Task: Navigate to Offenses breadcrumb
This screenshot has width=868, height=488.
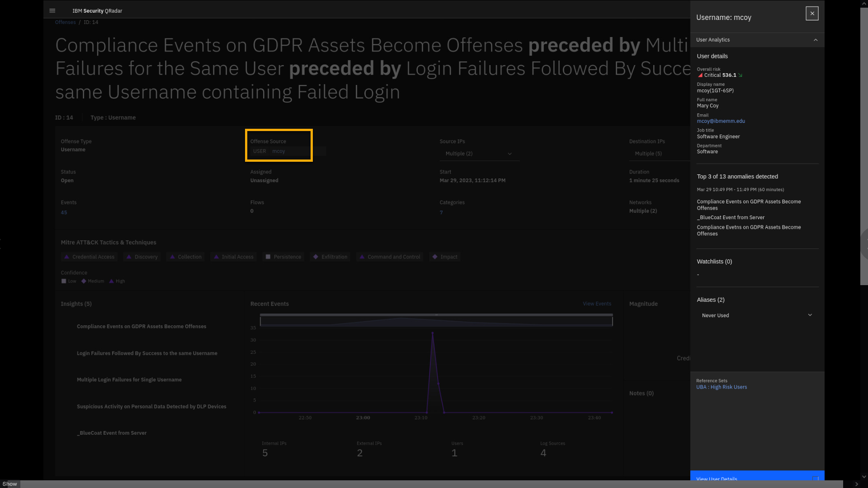Action: pyautogui.click(x=65, y=22)
